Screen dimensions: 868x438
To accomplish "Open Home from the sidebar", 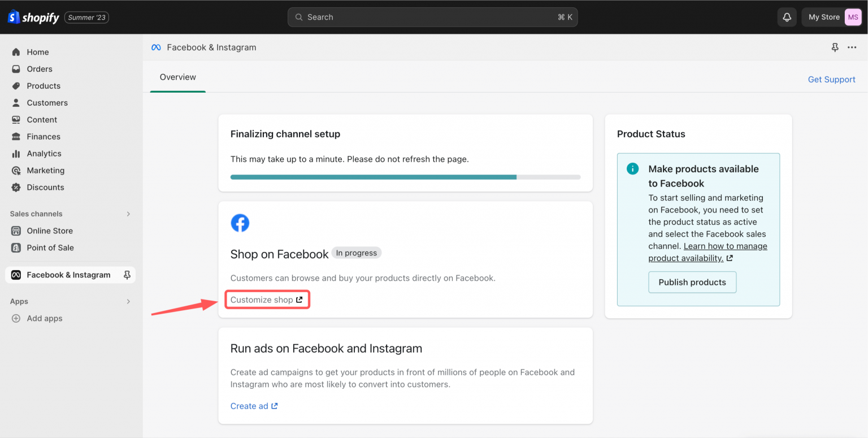I will pyautogui.click(x=38, y=51).
